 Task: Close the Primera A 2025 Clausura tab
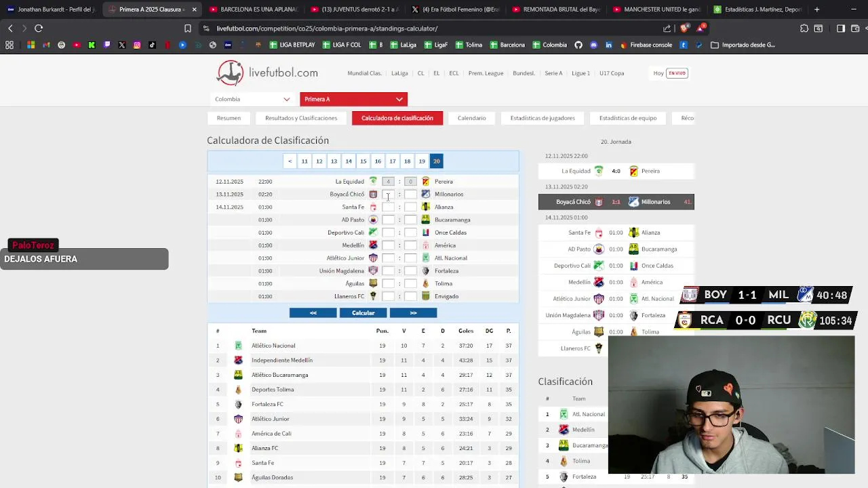point(194,9)
